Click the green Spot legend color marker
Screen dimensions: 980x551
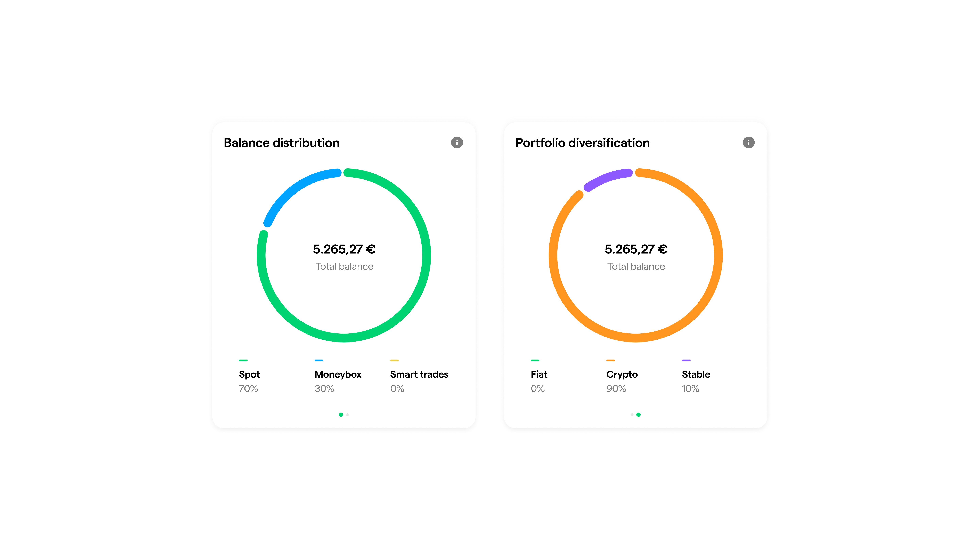tap(243, 360)
